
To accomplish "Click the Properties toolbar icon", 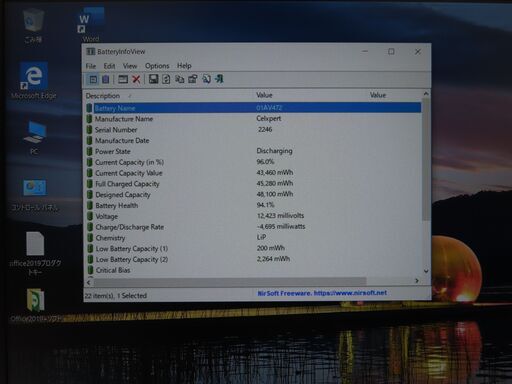I will tap(193, 79).
